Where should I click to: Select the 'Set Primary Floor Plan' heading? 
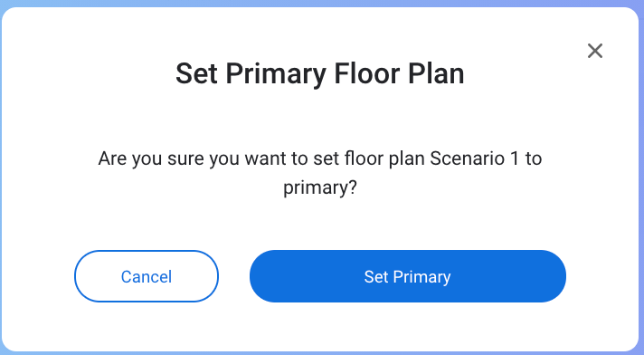(320, 74)
